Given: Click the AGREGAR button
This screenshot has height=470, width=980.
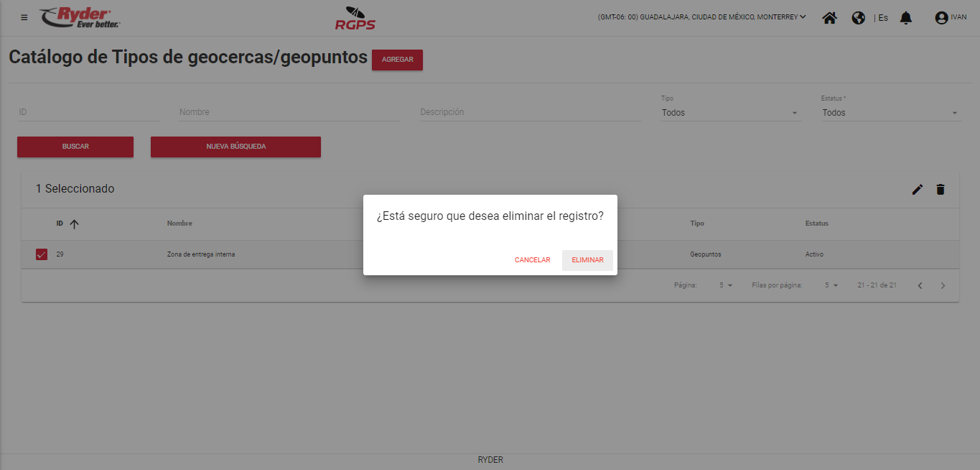Looking at the screenshot, I should (x=397, y=60).
